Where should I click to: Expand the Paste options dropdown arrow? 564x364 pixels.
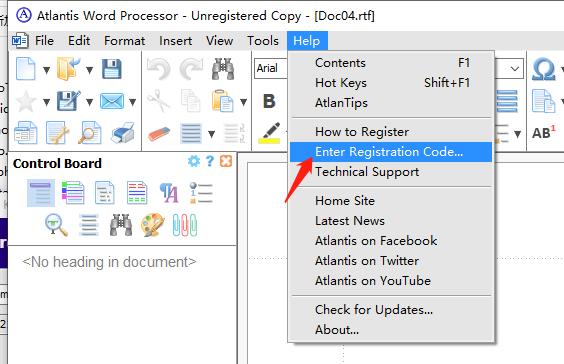pos(244,102)
